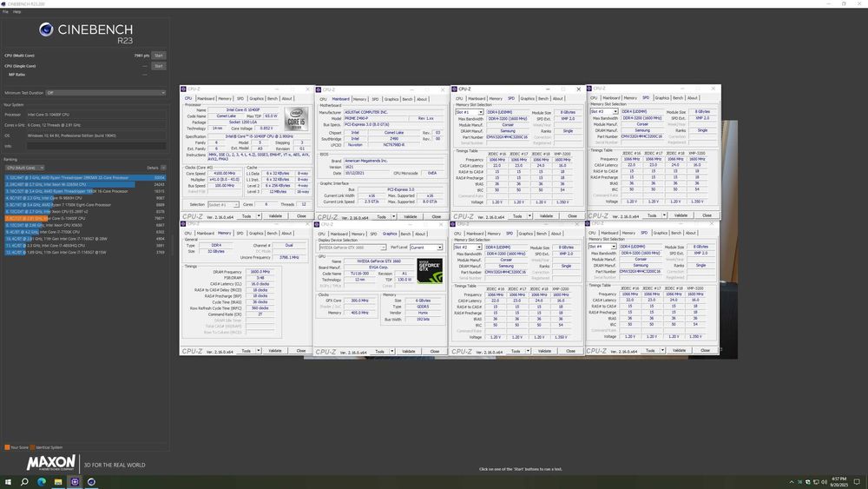Switch to About tab in Mainboard window
This screenshot has width=868, height=489.
[422, 99]
